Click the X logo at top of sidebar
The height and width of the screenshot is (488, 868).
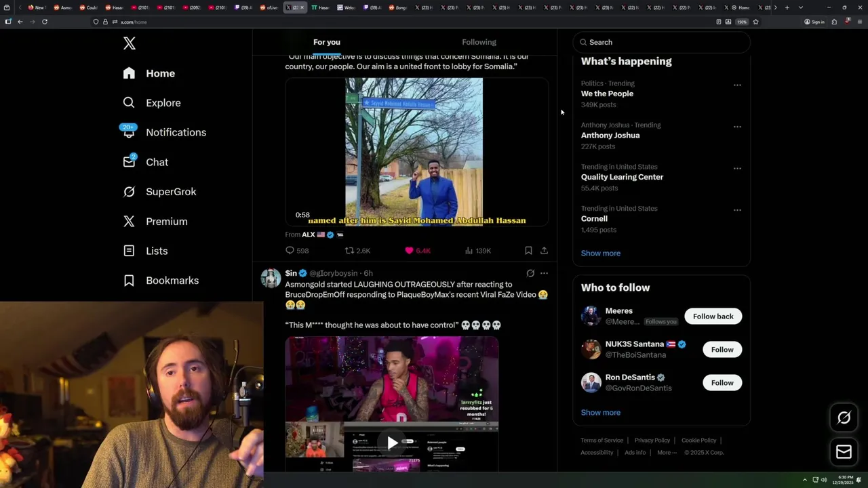pyautogui.click(x=130, y=43)
